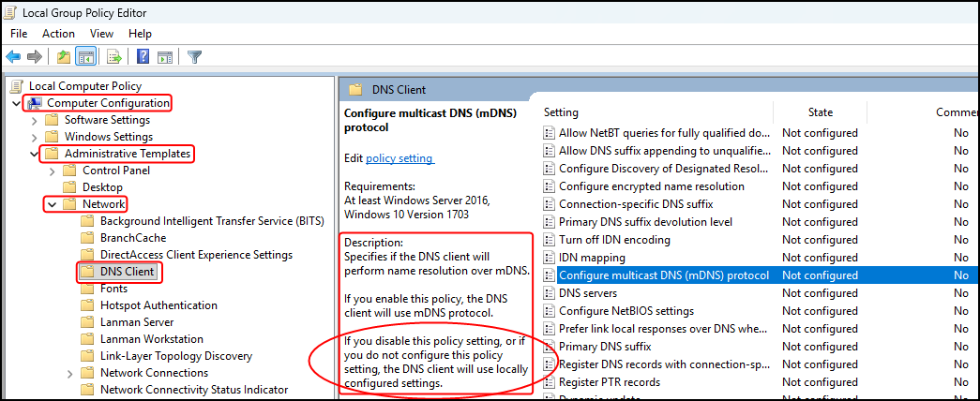Expand the Control Panel node arrow
This screenshot has height=401, width=980.
53,171
